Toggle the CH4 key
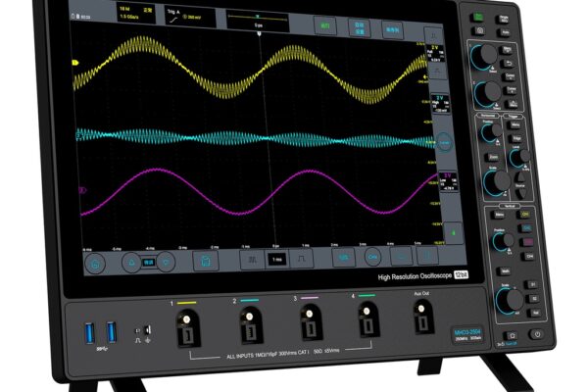 click(529, 256)
